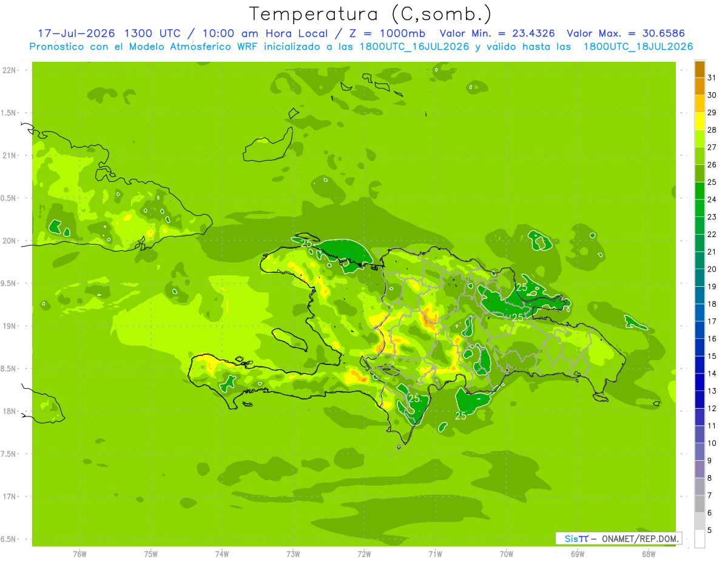
Task: Click the color scale label "13"
Action: click(712, 391)
